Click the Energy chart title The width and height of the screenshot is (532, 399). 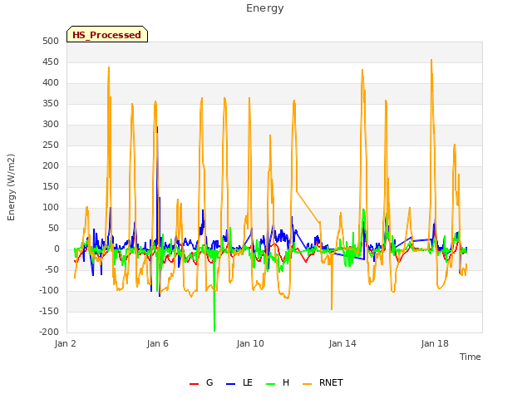[264, 8]
